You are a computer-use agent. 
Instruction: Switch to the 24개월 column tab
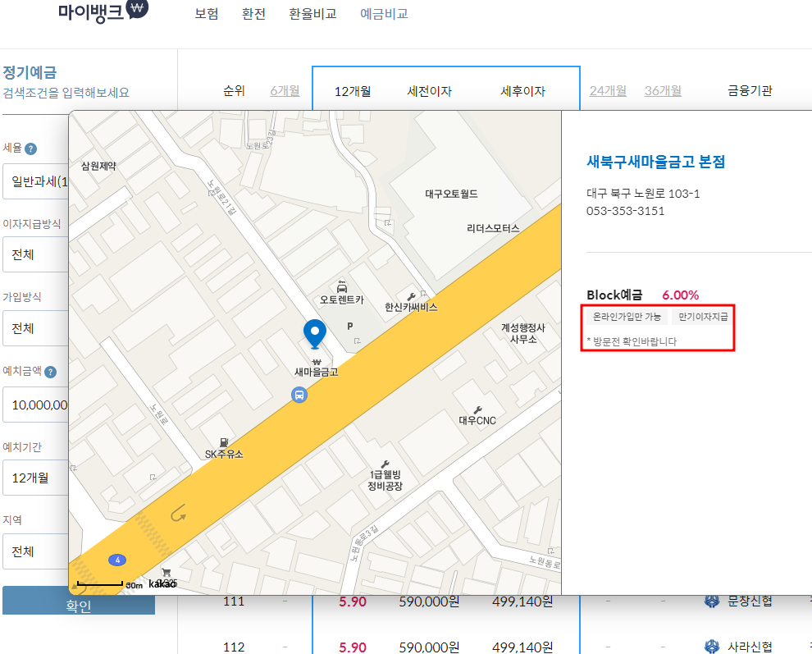coord(608,91)
